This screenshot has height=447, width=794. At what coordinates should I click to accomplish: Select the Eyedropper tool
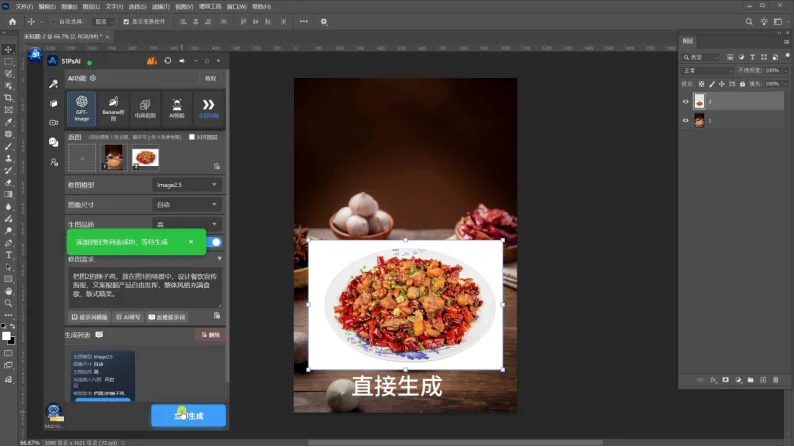pyautogui.click(x=8, y=122)
